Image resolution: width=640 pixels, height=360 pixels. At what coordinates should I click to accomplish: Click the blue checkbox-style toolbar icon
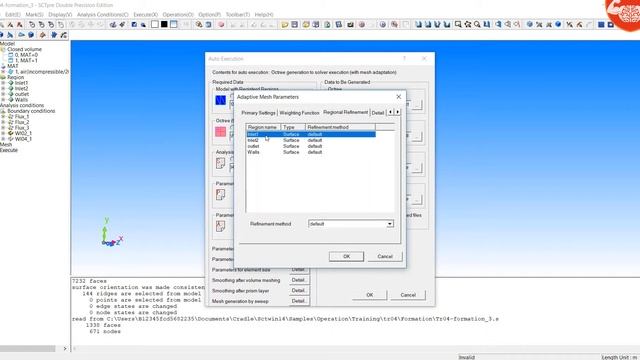[134, 24]
